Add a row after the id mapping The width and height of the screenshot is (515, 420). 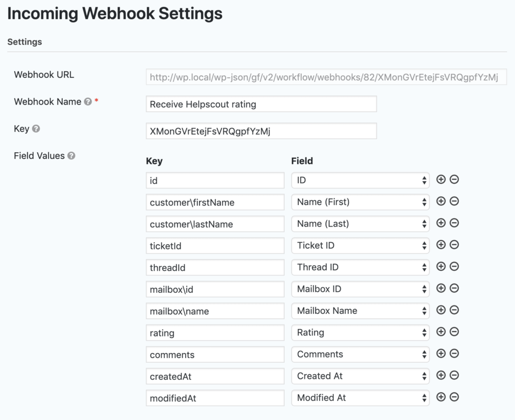(441, 179)
